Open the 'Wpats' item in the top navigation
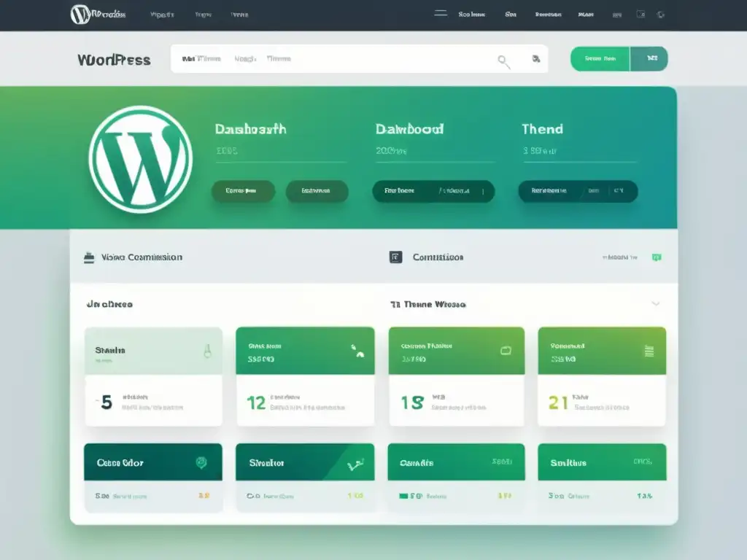Viewport: 747px width, 560px height. click(162, 15)
